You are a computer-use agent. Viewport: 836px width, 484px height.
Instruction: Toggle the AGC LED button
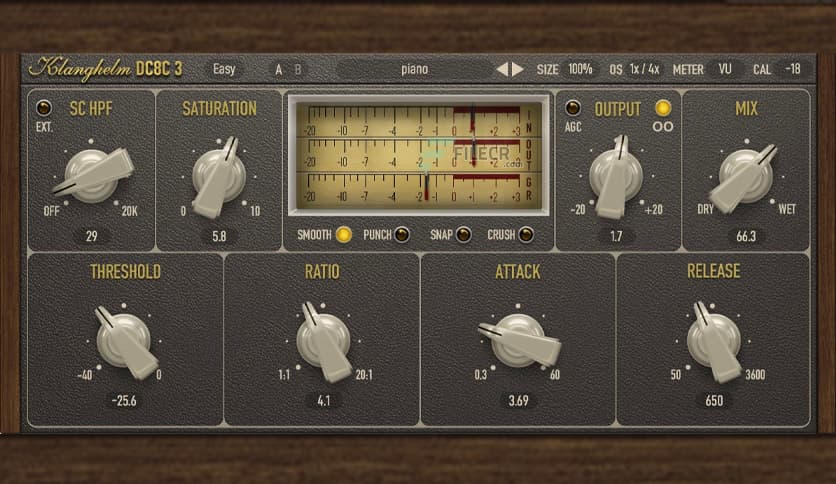click(x=573, y=108)
